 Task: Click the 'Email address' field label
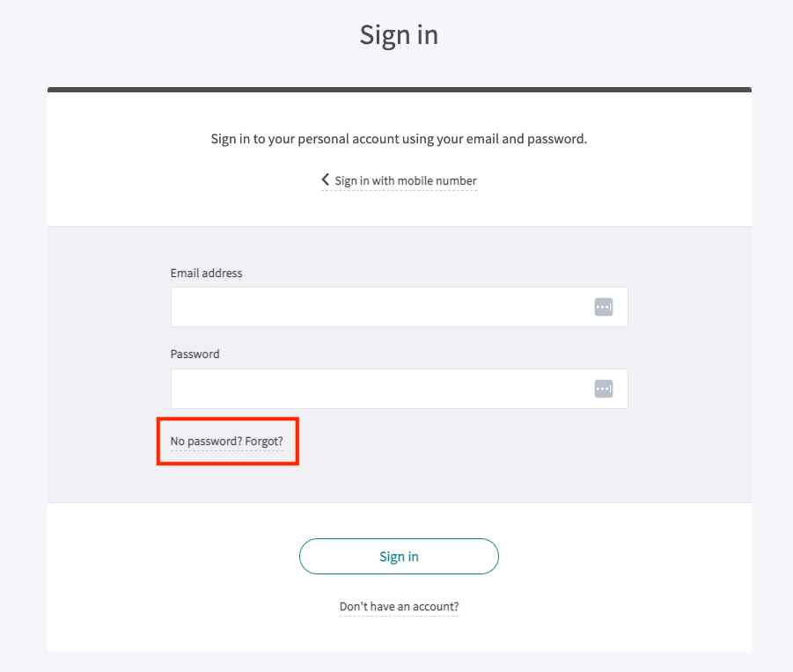206,273
